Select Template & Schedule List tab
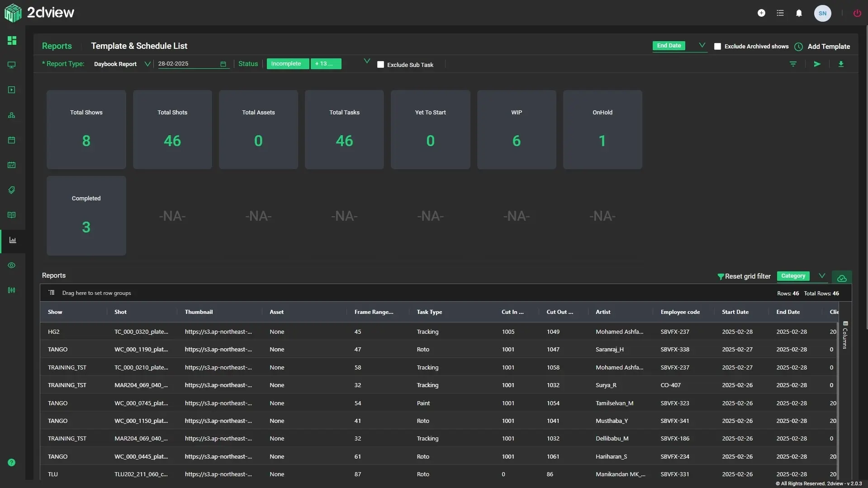The width and height of the screenshot is (868, 488). click(139, 46)
